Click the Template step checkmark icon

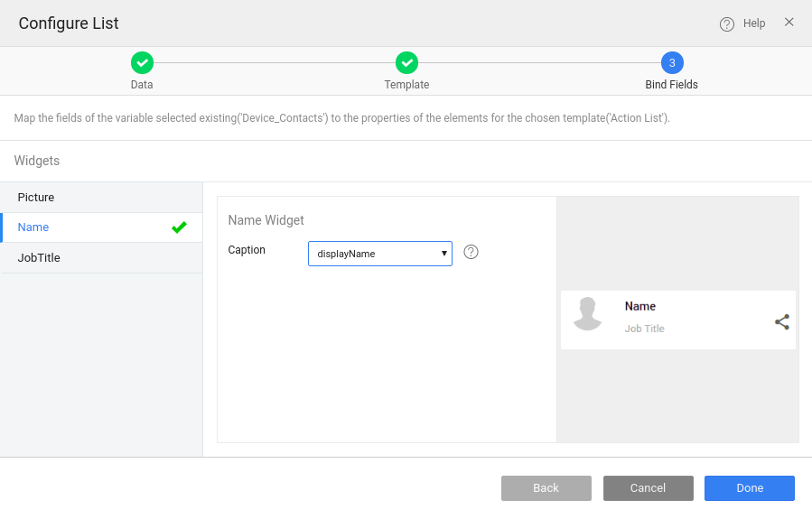[406, 62]
